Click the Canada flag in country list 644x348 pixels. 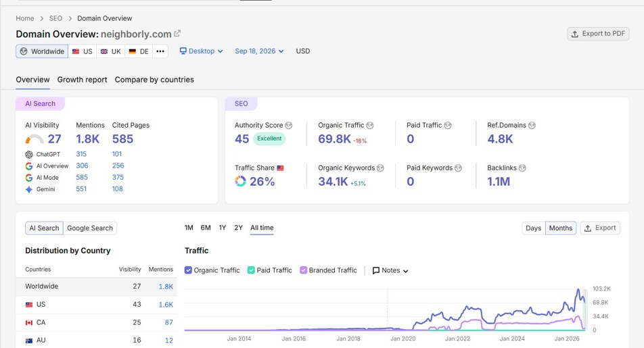28,322
